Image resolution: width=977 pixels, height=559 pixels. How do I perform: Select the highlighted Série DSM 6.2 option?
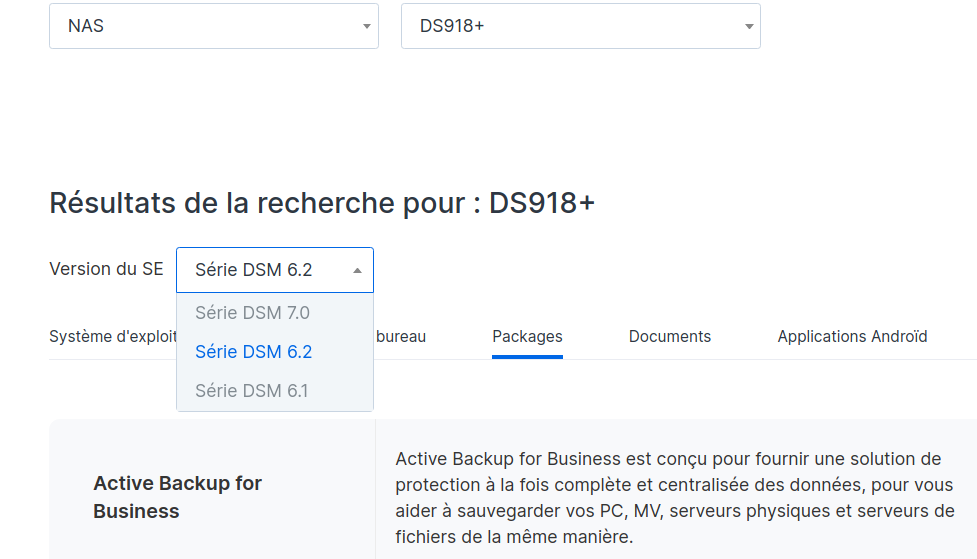pyautogui.click(x=254, y=352)
